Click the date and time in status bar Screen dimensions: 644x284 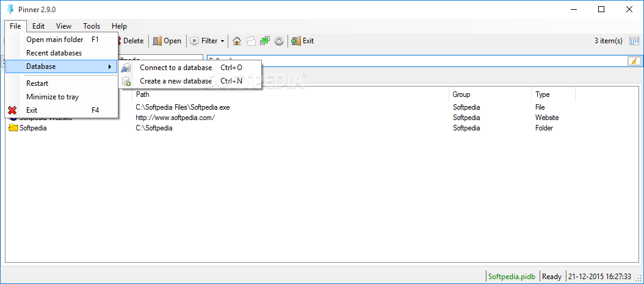(599, 277)
